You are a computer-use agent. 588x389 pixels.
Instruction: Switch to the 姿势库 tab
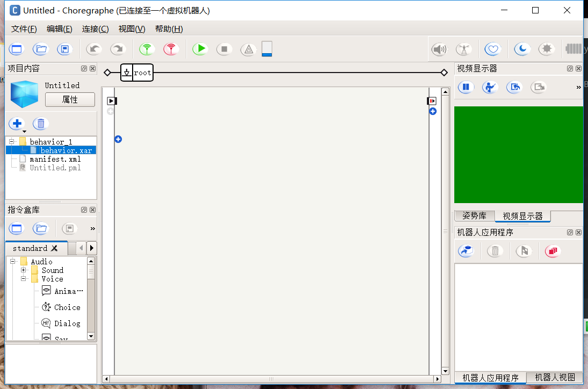(x=474, y=215)
